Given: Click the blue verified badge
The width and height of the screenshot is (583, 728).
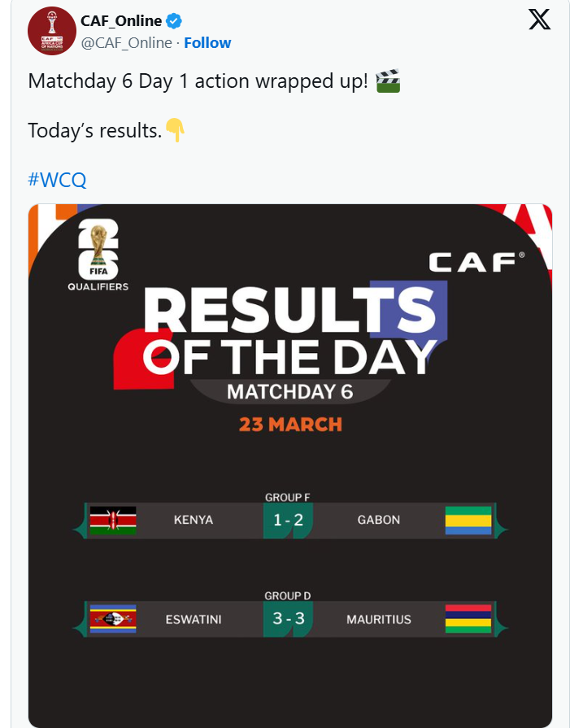Looking at the screenshot, I should pyautogui.click(x=174, y=21).
